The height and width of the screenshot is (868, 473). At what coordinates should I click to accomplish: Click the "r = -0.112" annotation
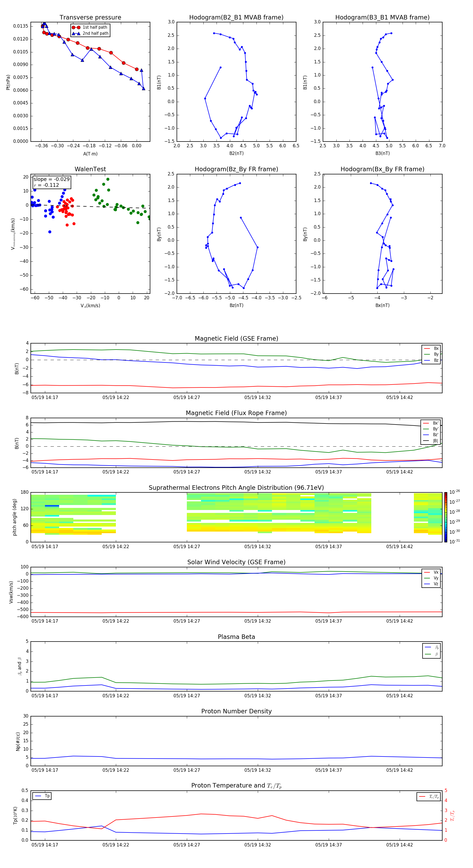47,185
